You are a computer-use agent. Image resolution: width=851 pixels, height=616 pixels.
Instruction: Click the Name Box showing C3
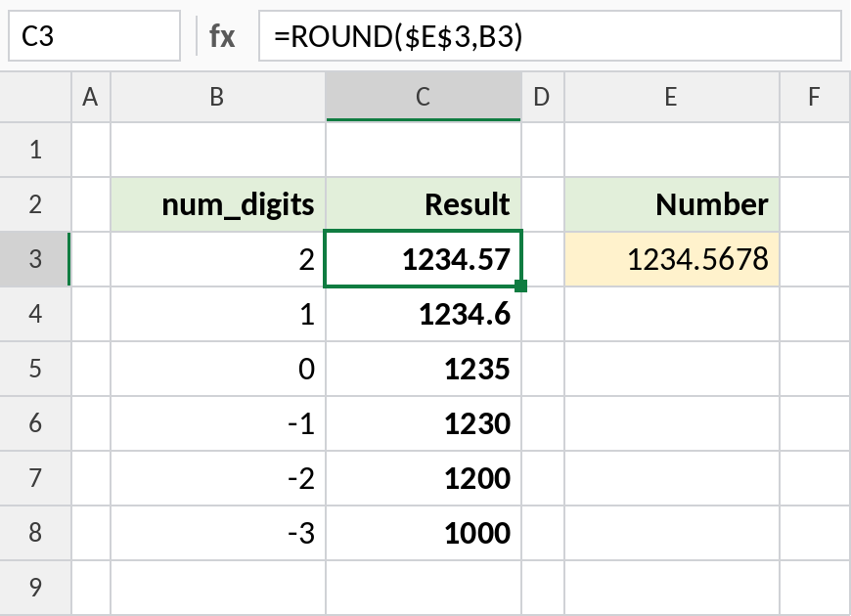(95, 36)
